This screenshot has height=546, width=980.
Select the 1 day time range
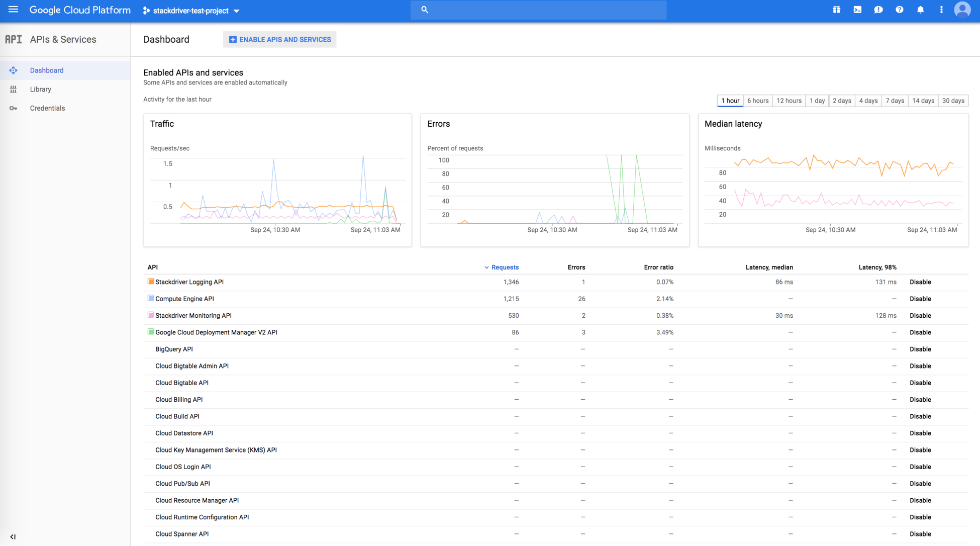tap(817, 101)
